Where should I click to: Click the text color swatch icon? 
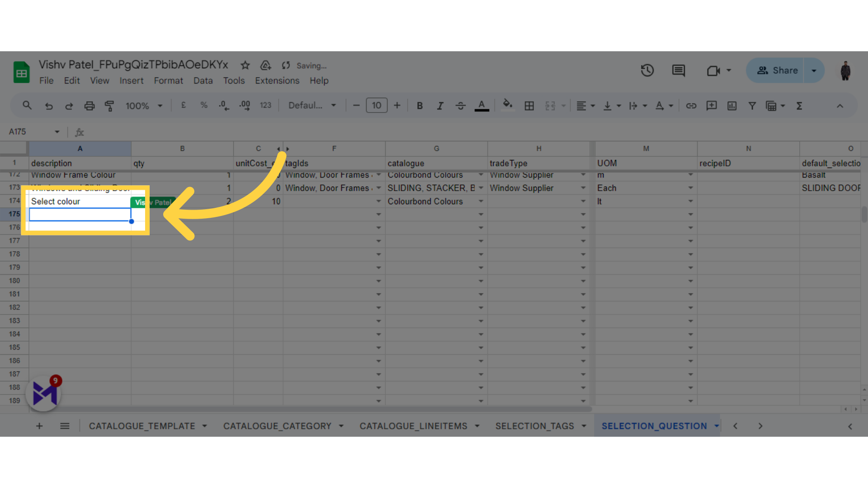coord(481,106)
